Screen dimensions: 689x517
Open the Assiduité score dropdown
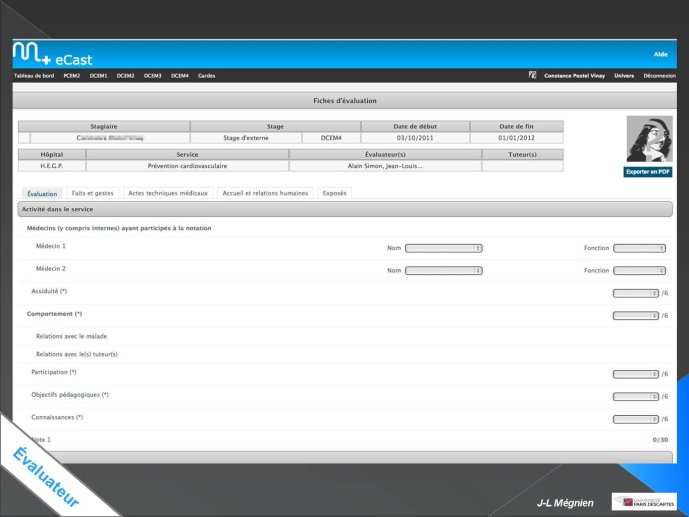tap(636, 293)
